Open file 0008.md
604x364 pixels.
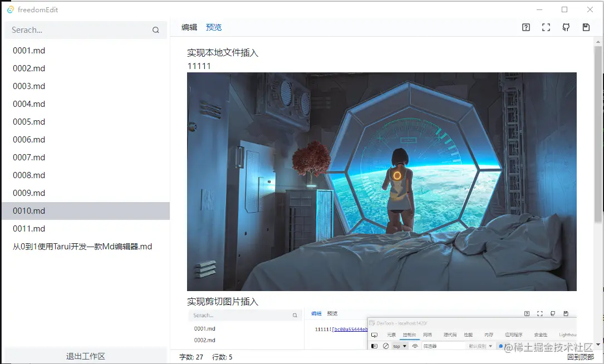coord(86,175)
